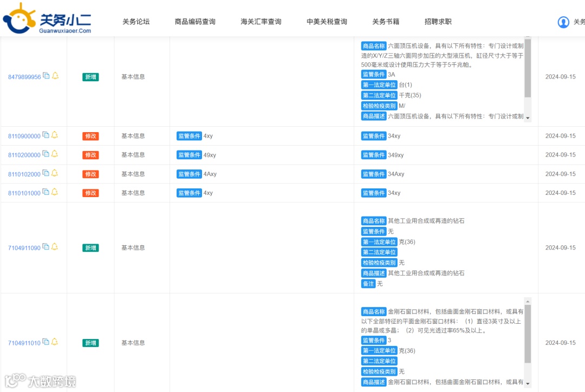Go to 海关汇率查询 page
This screenshot has height=392, width=585.
(261, 22)
